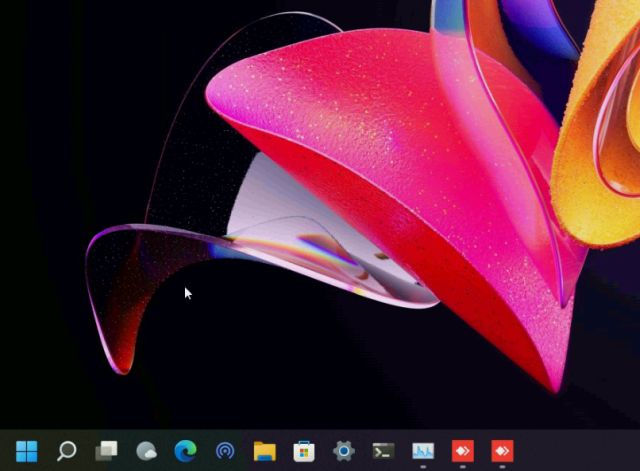Switch to the performance graph monitor app
Image resolution: width=640 pixels, height=471 pixels.
(x=423, y=451)
